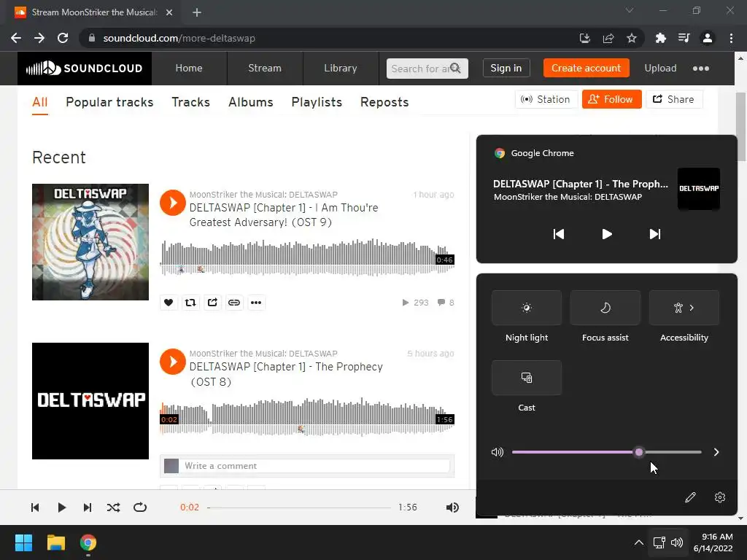Open the navigation bar three-dots menu

(701, 69)
